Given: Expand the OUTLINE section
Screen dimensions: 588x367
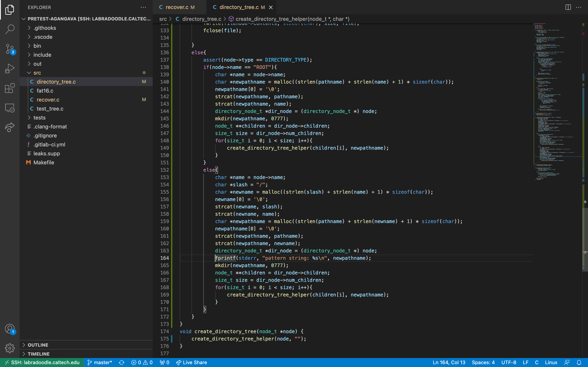Looking at the screenshot, I should (38, 345).
